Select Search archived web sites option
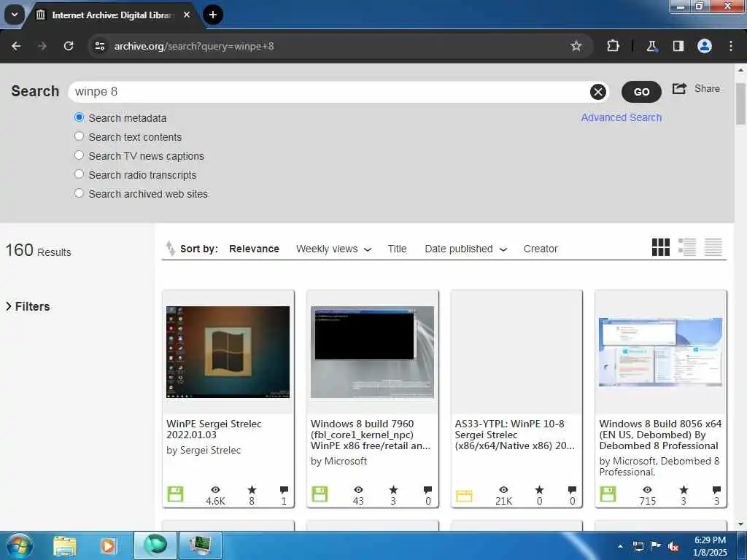 coord(79,193)
